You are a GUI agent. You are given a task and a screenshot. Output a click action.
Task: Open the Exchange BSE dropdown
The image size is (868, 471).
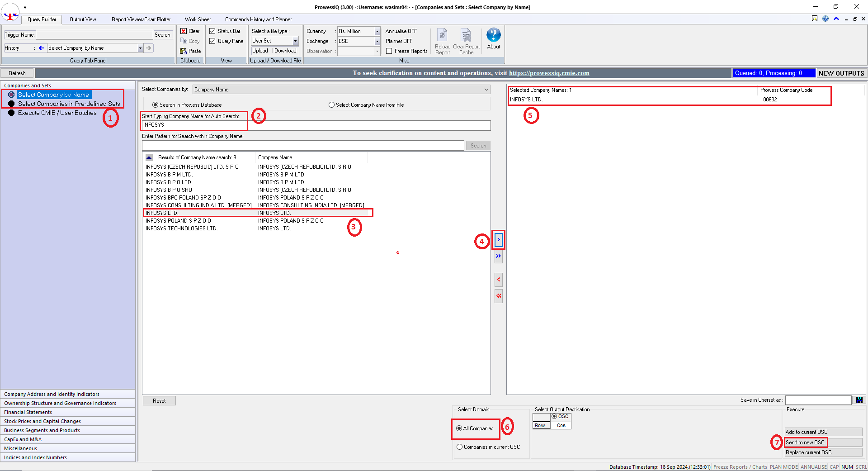coord(377,41)
